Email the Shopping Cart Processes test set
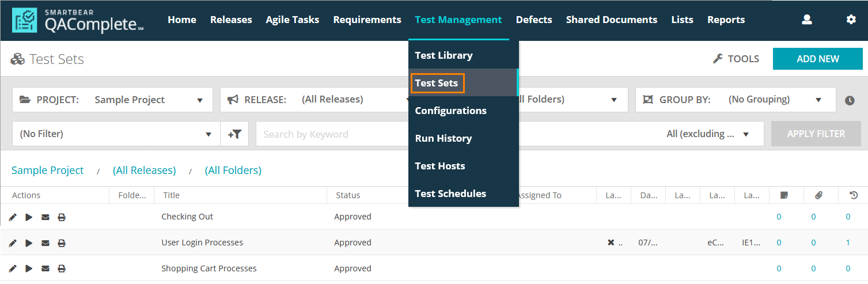The image size is (868, 284). click(46, 268)
